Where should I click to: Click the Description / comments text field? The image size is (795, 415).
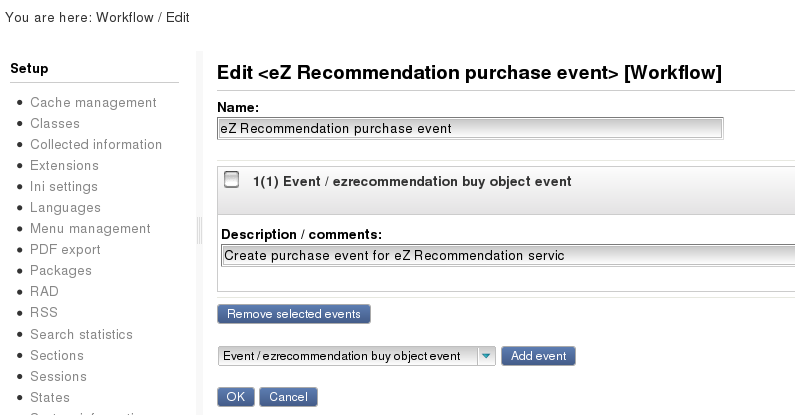click(508, 255)
